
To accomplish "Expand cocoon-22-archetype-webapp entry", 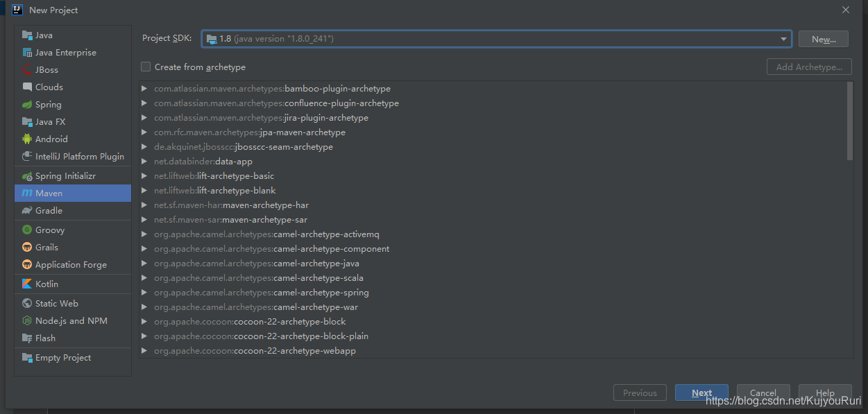I will pyautogui.click(x=144, y=351).
